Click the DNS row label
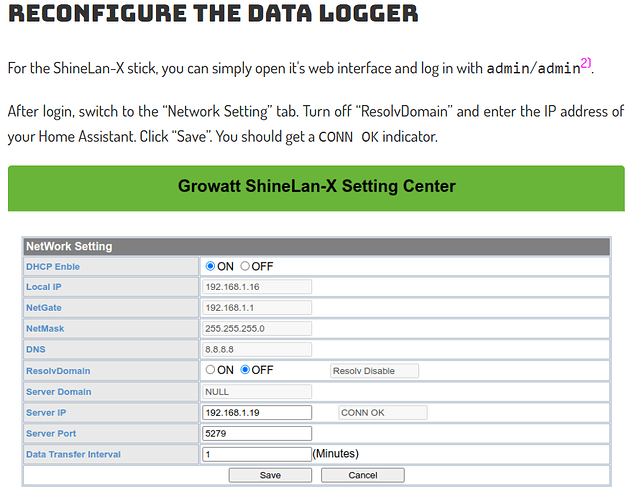This screenshot has height=500, width=642. point(36,349)
